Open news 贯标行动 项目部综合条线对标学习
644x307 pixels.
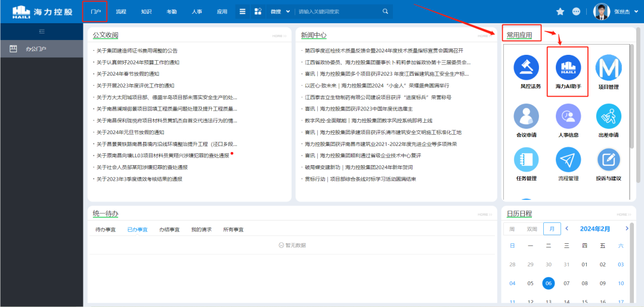[361, 179]
